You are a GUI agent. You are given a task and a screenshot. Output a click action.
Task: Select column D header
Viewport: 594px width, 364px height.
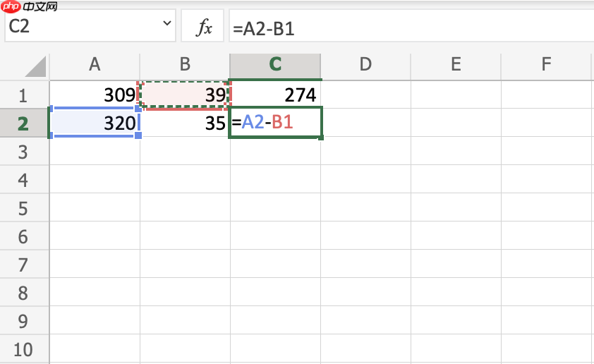365,65
